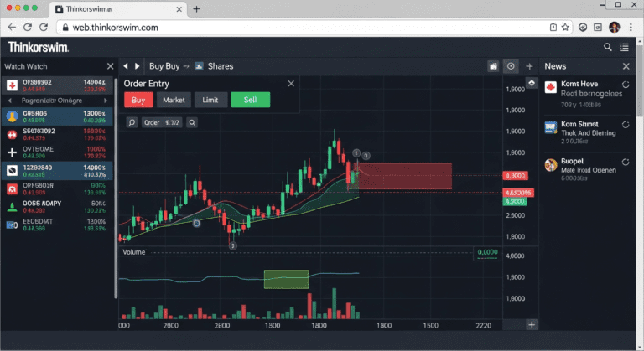Screen dimensions: 644x351
Task: Close the News panel
Action: (x=626, y=66)
